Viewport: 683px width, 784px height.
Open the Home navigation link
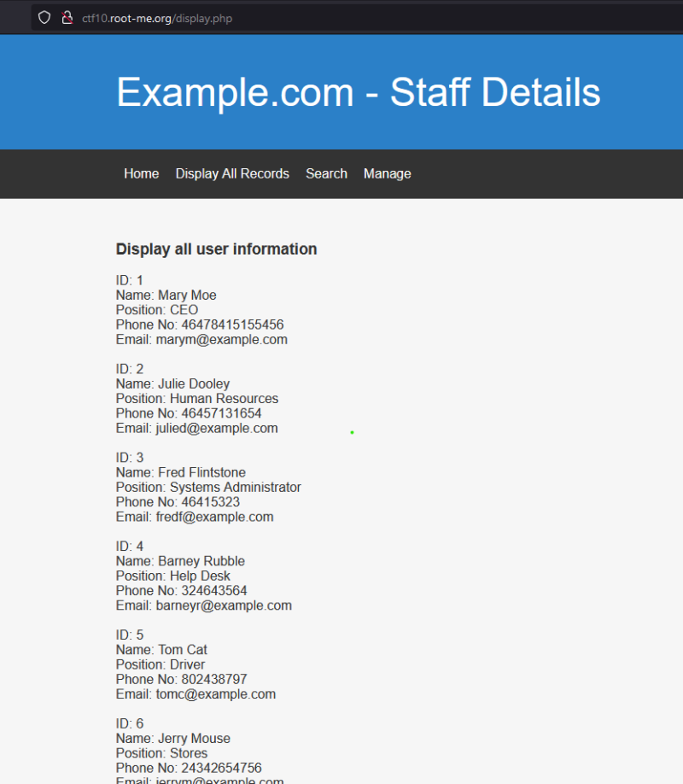(x=141, y=173)
